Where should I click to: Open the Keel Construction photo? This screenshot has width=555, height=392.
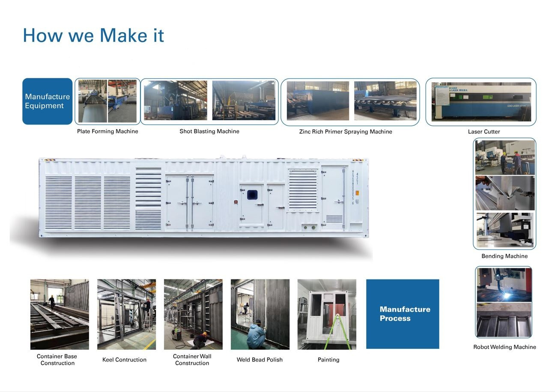pyautogui.click(x=126, y=314)
